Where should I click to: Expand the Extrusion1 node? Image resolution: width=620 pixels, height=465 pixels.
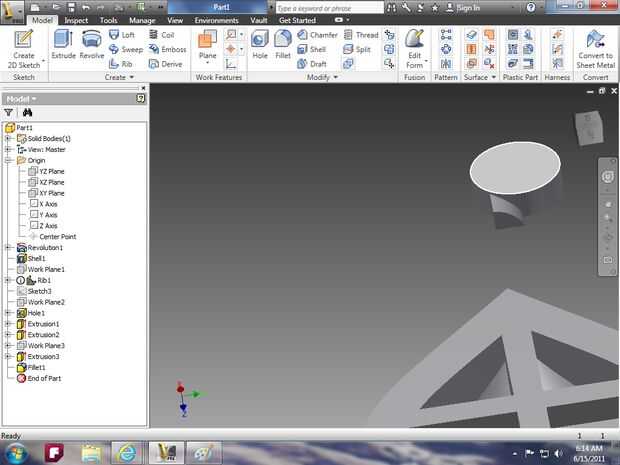[8, 324]
